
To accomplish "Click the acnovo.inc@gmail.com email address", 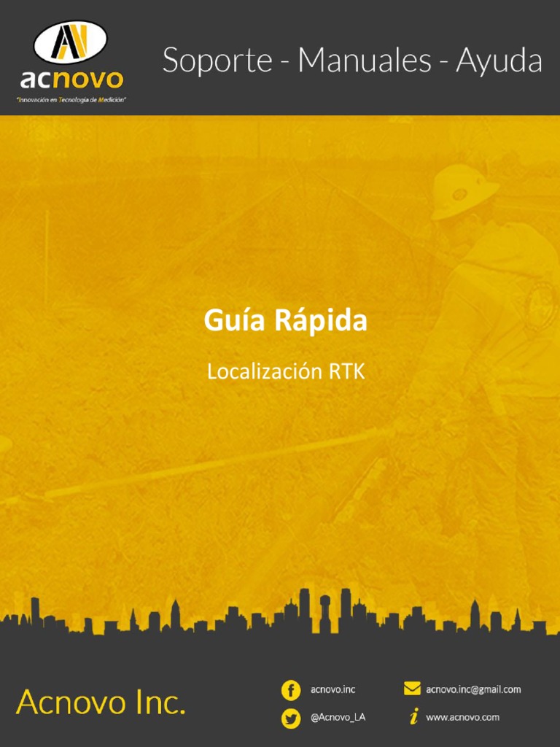I will point(473,689).
